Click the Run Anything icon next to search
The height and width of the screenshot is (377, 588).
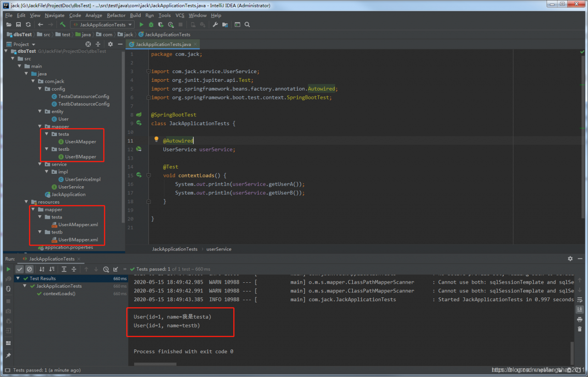tap(237, 24)
